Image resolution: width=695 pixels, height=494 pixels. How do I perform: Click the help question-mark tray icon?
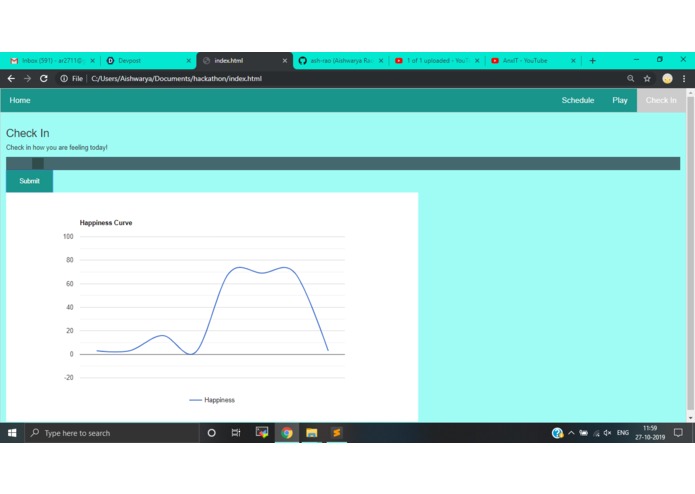click(x=557, y=433)
